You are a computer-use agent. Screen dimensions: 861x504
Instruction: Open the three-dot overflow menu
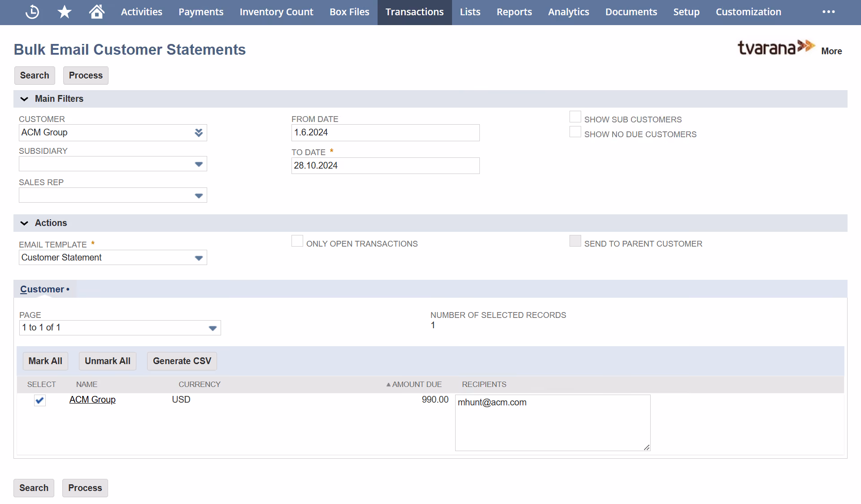coord(829,12)
